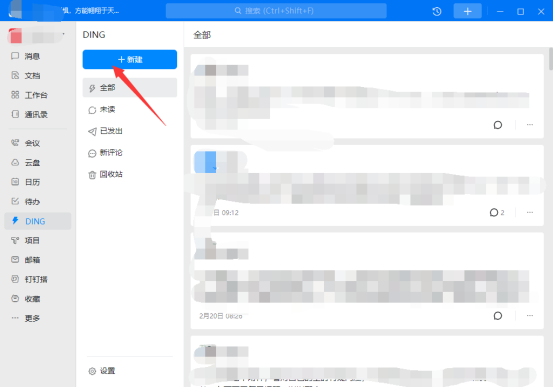
Task: Open the 文档 documents section
Action: click(25, 75)
